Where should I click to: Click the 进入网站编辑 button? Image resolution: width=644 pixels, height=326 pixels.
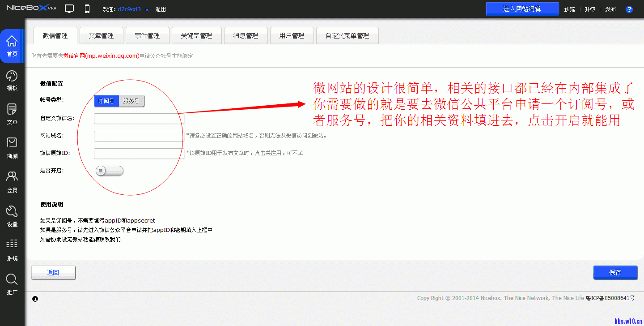click(522, 8)
